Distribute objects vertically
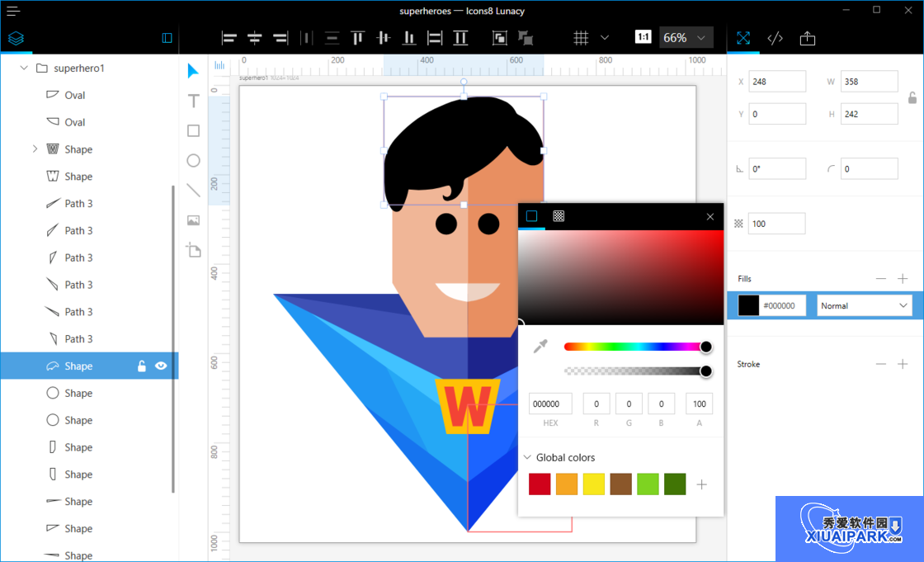The image size is (924, 562). coord(332,38)
